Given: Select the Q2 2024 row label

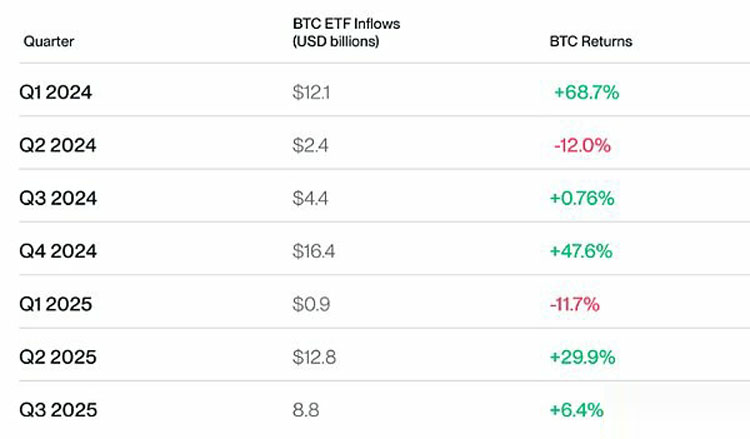Looking at the screenshot, I should coord(58,145).
